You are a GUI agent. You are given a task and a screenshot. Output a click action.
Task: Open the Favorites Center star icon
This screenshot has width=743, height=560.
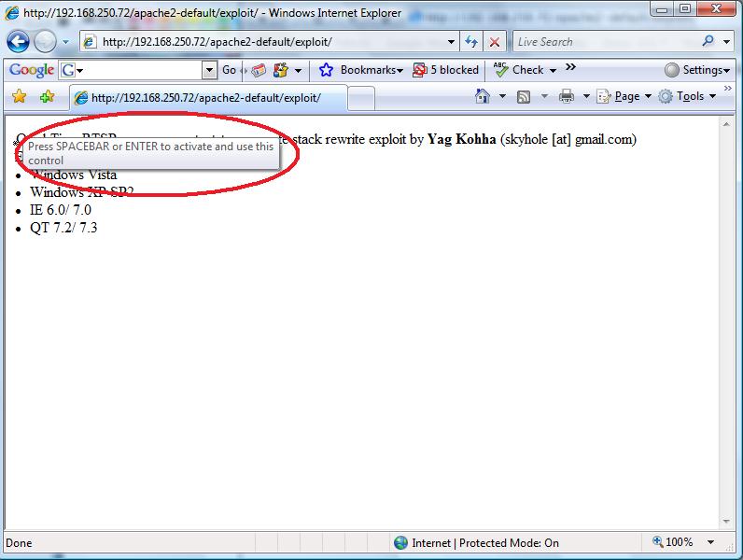click(x=20, y=96)
